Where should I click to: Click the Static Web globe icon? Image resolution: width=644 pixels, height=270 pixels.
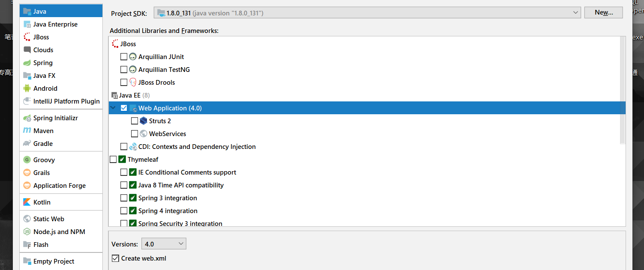pyautogui.click(x=27, y=219)
